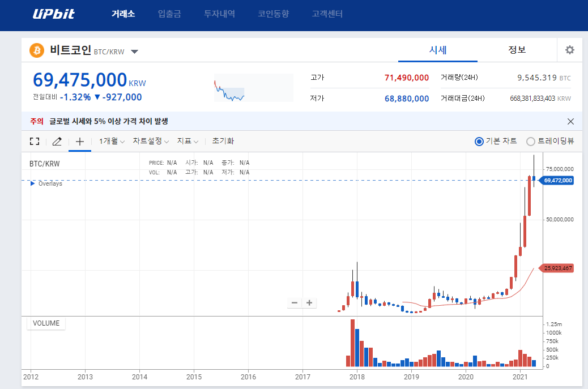Open the 입출금 menu
588x389 pixels.
169,14
